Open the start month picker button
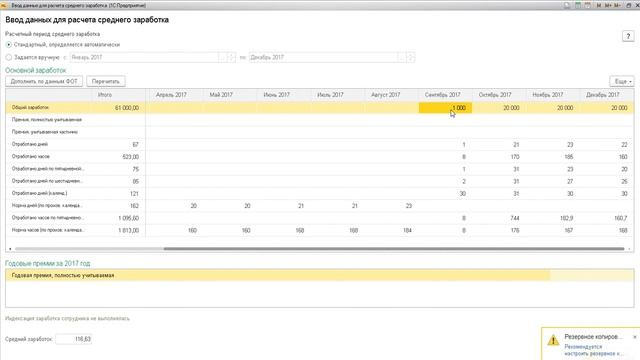Screen dimensions: 640x360 [x=222, y=58]
